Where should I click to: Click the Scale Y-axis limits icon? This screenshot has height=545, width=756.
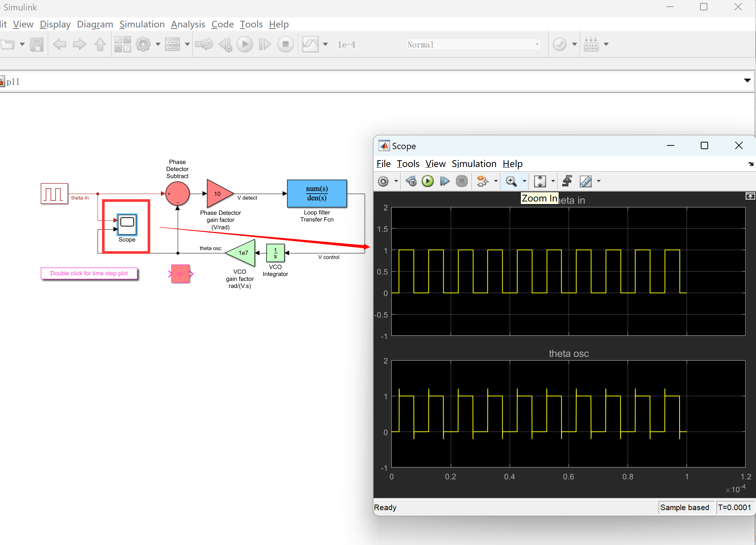coord(540,181)
